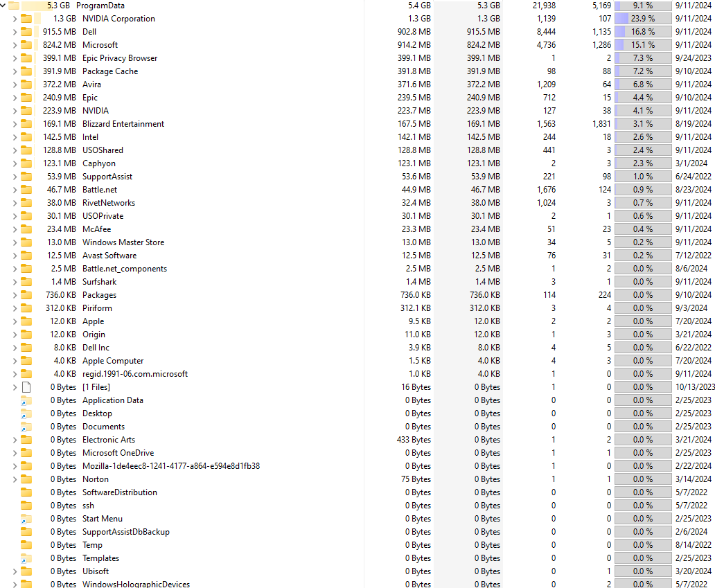Select the Origin folder name

pyautogui.click(x=94, y=335)
